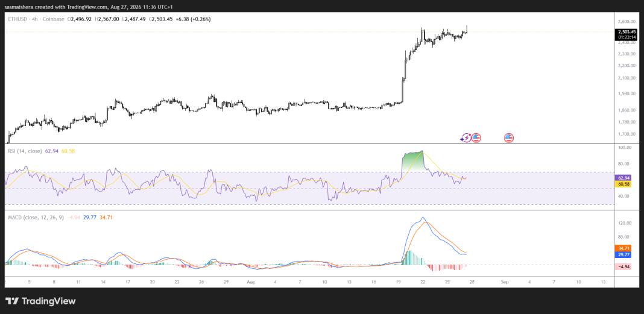Click date 22 on the time axis
This screenshot has height=314, width=644.
coord(423,283)
